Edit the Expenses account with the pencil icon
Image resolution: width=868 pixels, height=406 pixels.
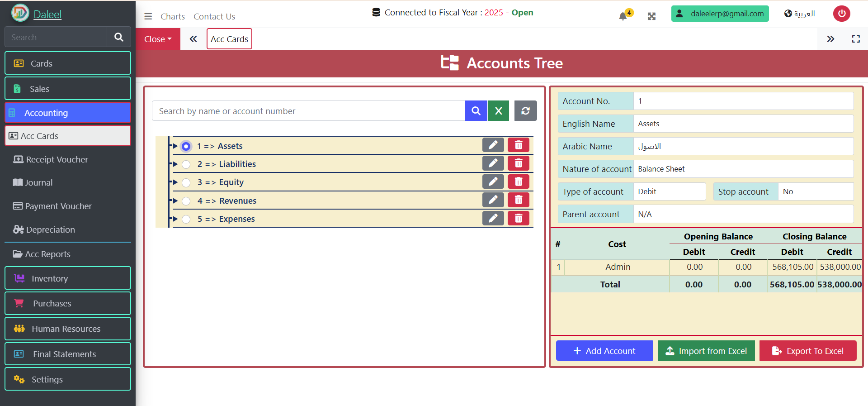coord(493,219)
